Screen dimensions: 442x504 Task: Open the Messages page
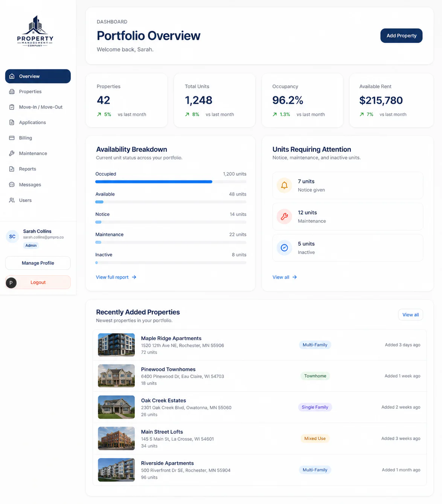pyautogui.click(x=38, y=185)
